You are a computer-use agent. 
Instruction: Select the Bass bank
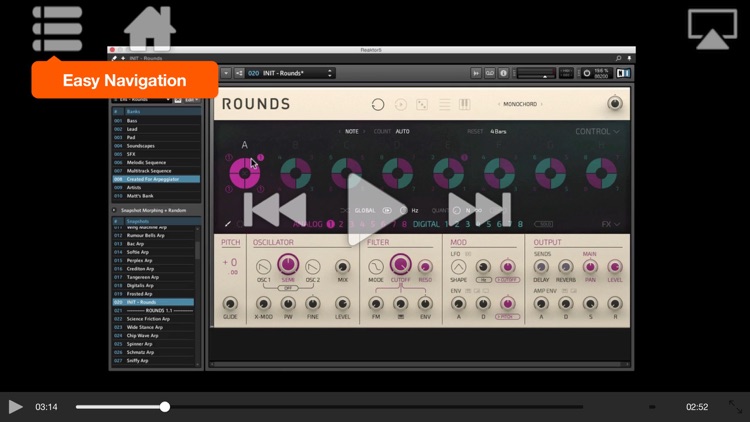click(x=156, y=121)
